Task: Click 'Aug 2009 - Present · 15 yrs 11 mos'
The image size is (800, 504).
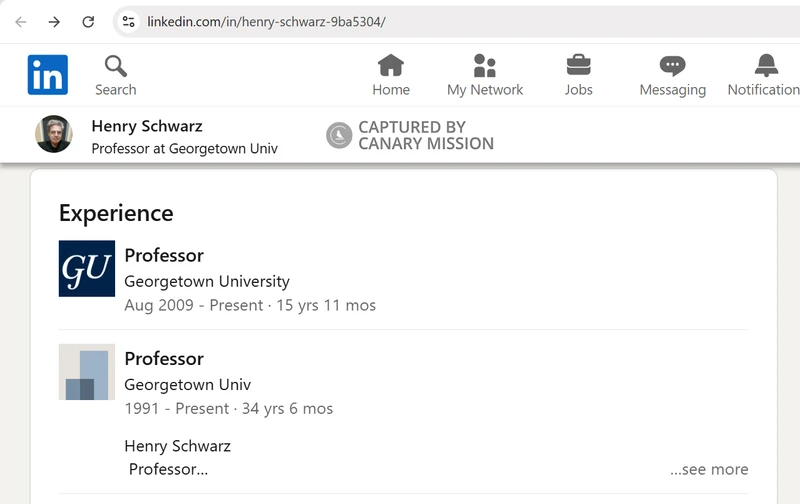Action: [x=250, y=305]
